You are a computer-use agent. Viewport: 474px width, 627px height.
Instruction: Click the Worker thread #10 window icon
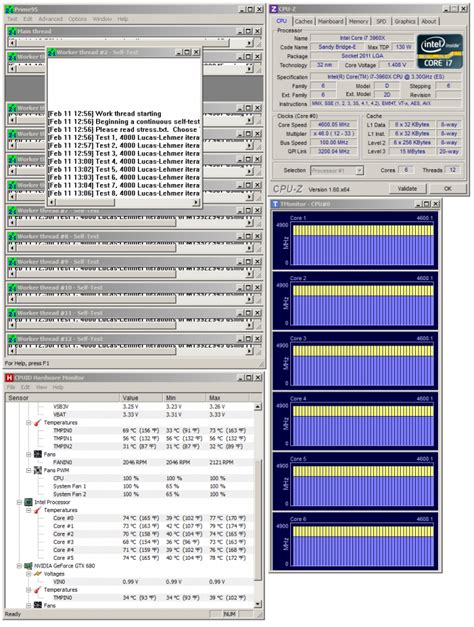tap(12, 288)
